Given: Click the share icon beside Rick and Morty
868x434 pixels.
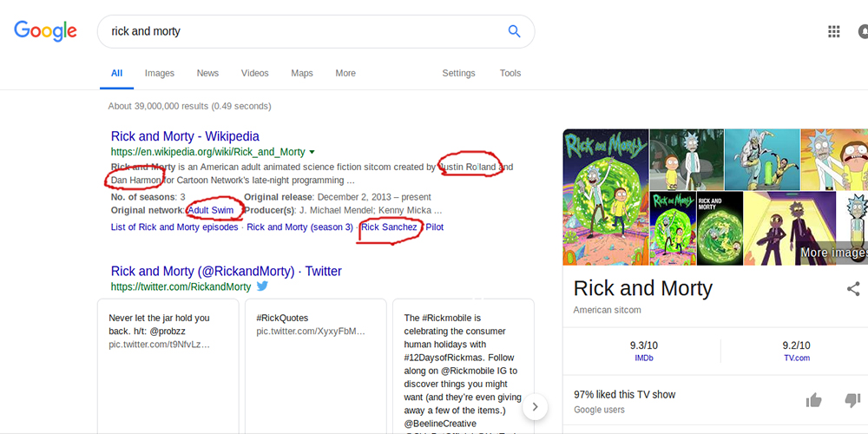Looking at the screenshot, I should [x=853, y=288].
